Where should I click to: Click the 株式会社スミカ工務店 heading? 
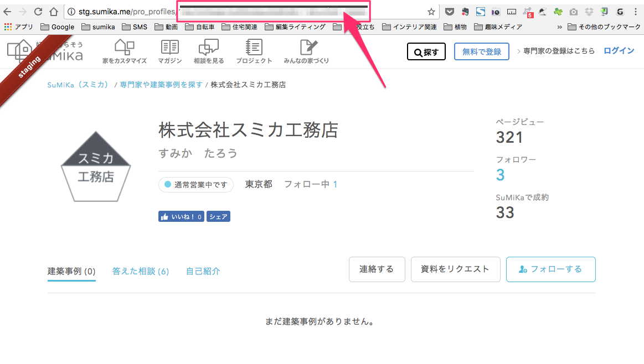coord(249,130)
